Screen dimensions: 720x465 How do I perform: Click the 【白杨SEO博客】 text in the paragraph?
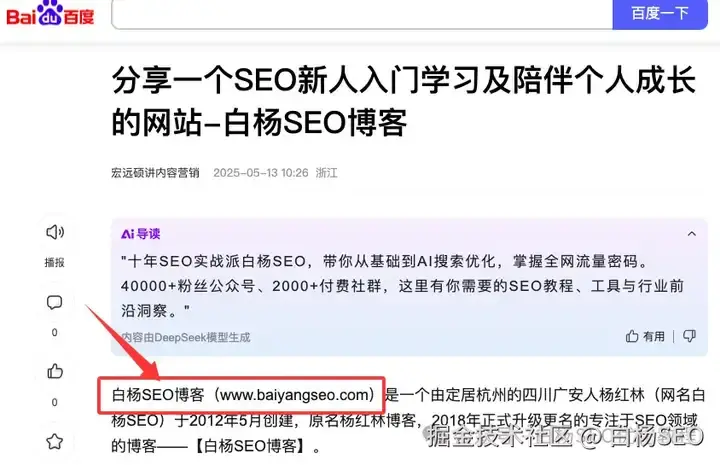pyautogui.click(x=251, y=446)
